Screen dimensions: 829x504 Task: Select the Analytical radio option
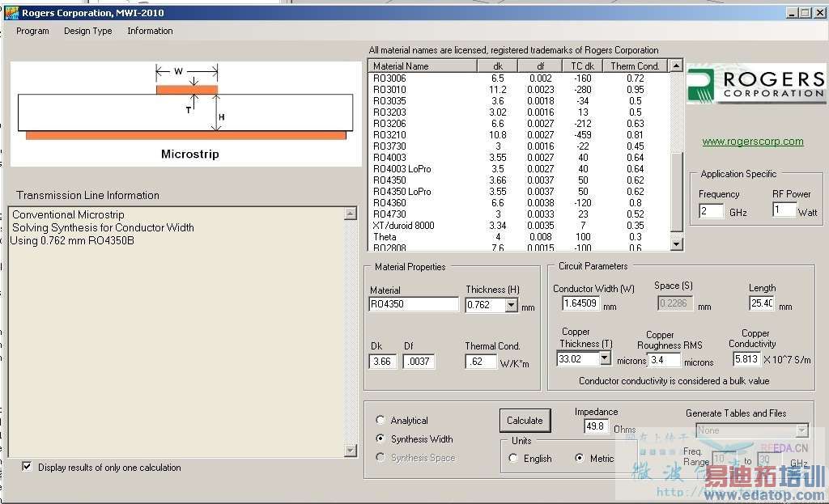[380, 420]
